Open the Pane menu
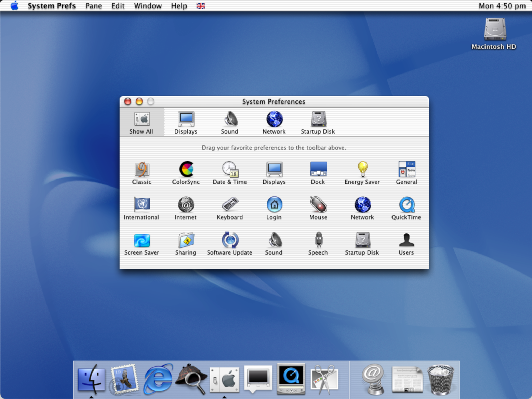 pos(94,6)
